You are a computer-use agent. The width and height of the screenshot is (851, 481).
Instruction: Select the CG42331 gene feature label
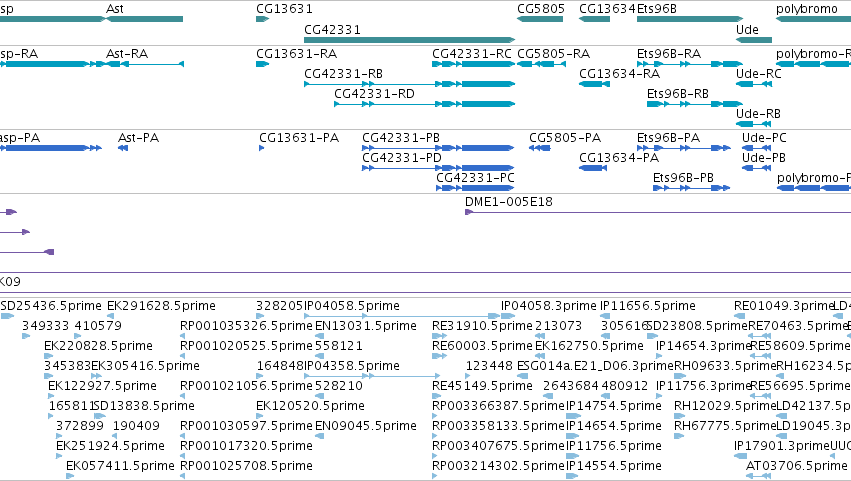[332, 29]
